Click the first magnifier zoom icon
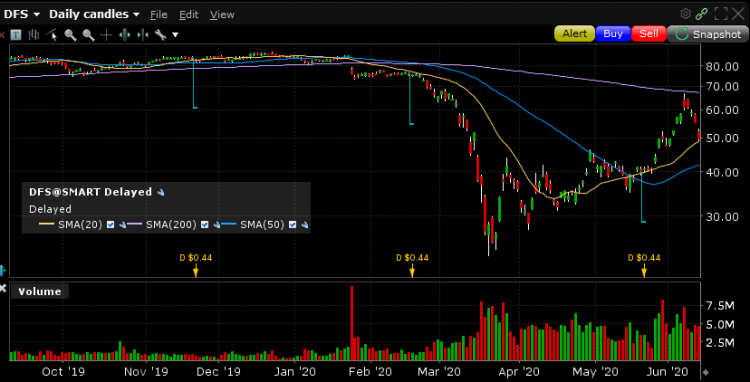 (70, 35)
